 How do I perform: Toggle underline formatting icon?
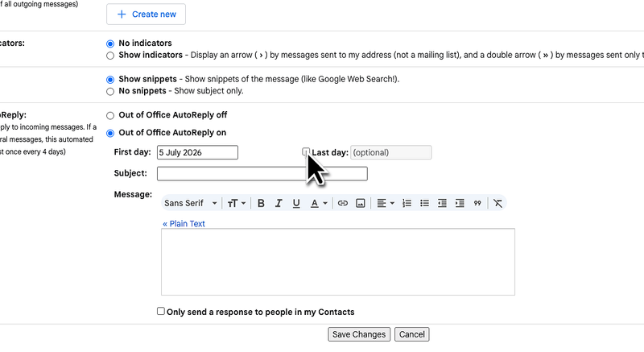[296, 203]
